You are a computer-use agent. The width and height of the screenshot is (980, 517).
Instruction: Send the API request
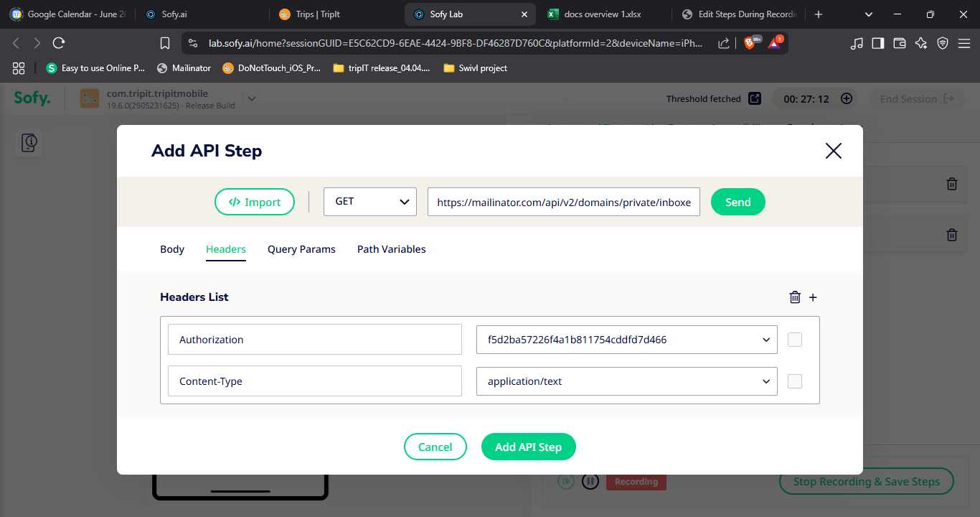[738, 202]
